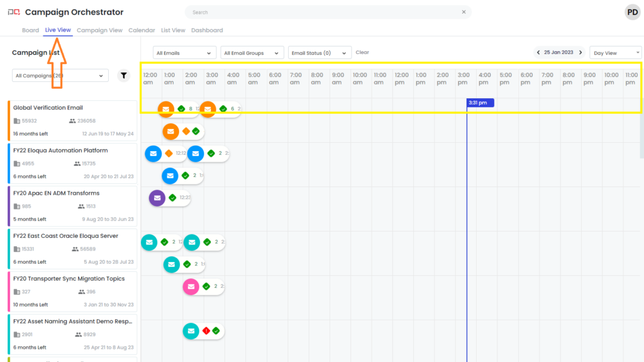This screenshot has width=644, height=362.
Task: Clear the search field with X icon
Action: 464,12
